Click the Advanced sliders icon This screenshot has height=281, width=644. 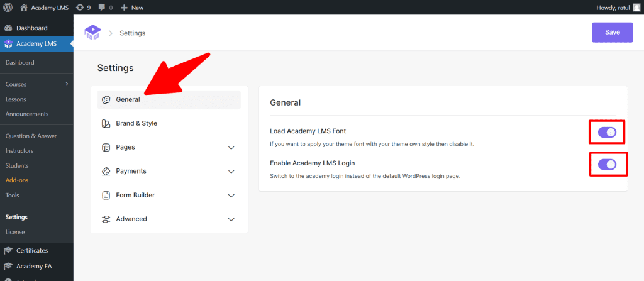pos(106,219)
